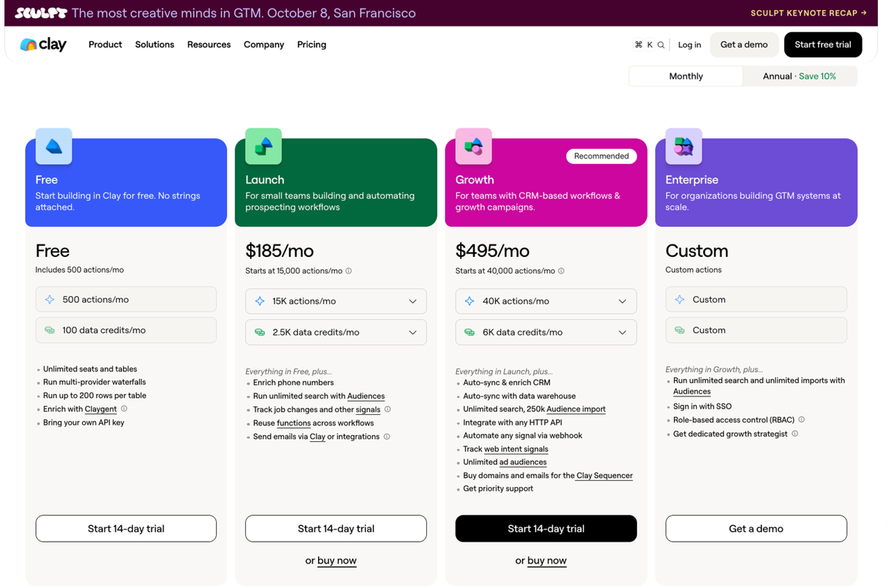Screen dimensions: 888x588
Task: Open the Product menu
Action: 105,44
